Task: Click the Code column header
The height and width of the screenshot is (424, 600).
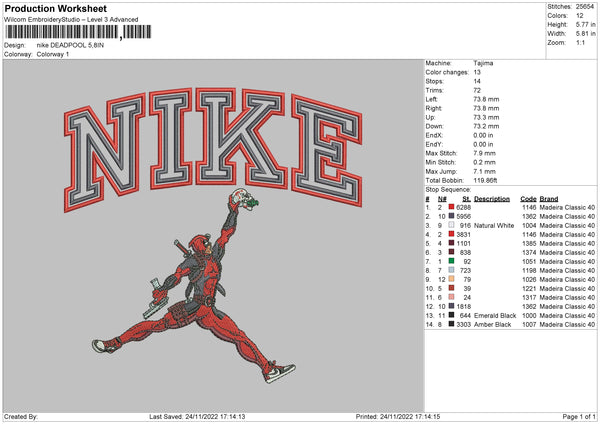Action: (x=528, y=199)
